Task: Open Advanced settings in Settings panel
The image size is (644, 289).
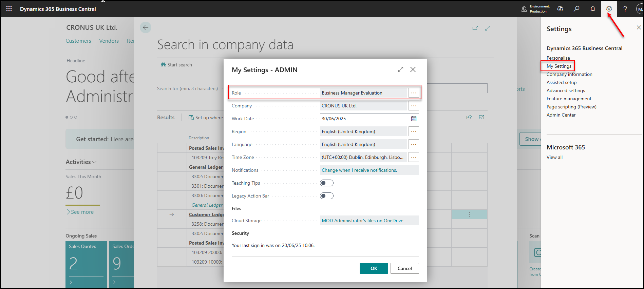Action: click(x=566, y=90)
